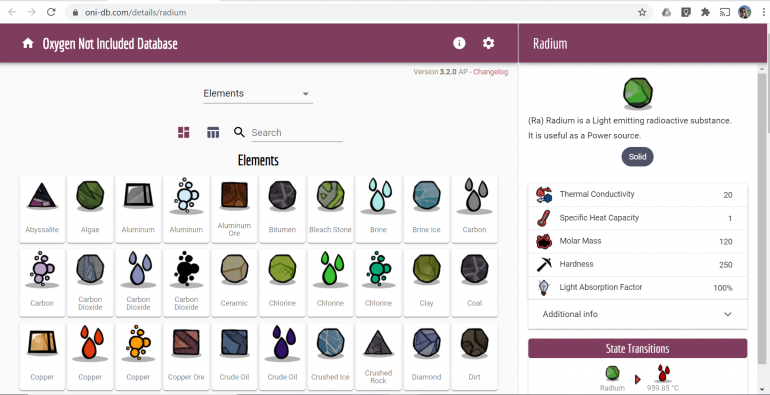Open the Bitumen element card
The height and width of the screenshot is (395, 770).
click(282, 209)
